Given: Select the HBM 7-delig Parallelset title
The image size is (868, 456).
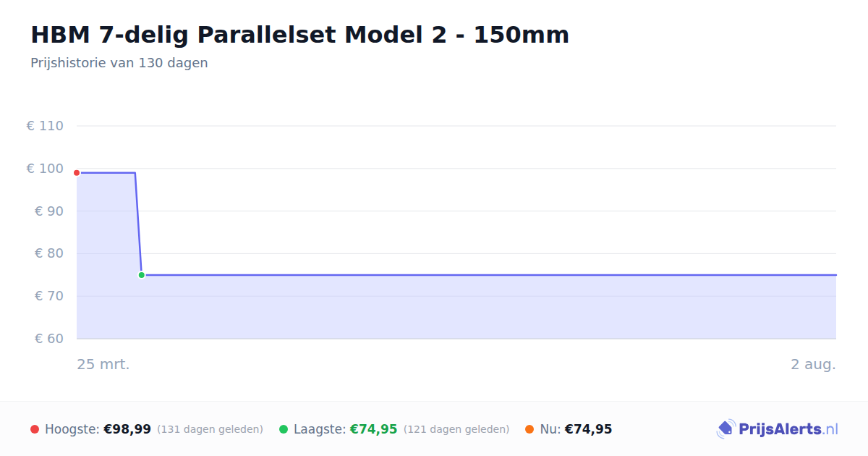Looking at the screenshot, I should coord(299,35).
